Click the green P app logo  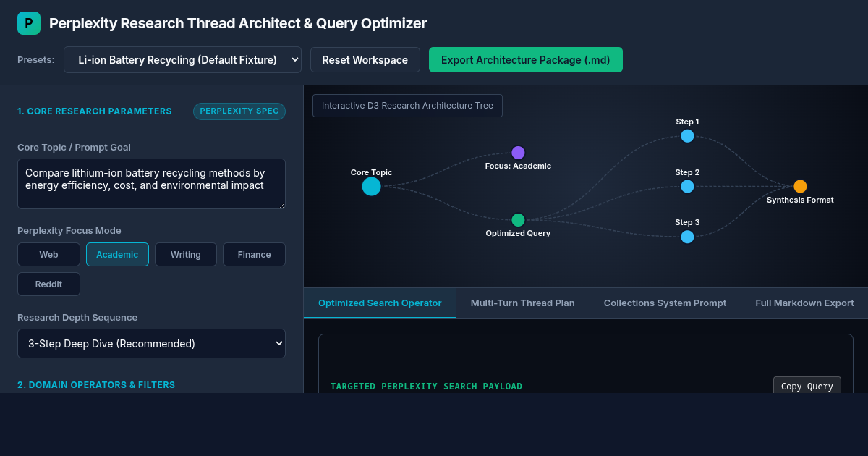point(29,23)
